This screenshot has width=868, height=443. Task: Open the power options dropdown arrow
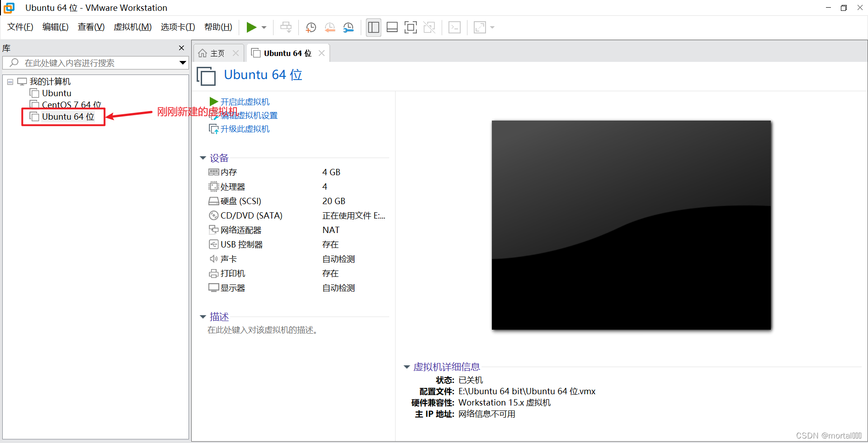tap(264, 28)
